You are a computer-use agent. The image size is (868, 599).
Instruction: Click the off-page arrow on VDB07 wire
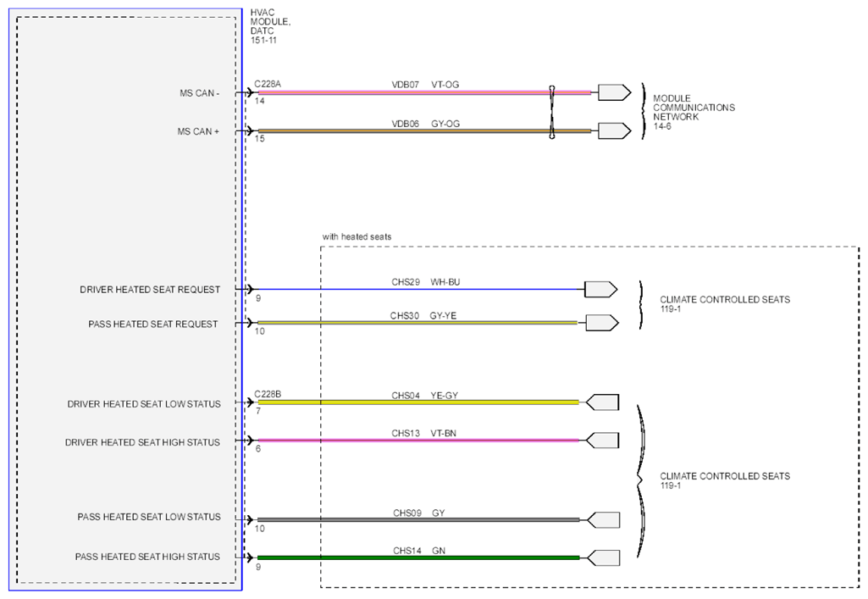[x=615, y=92]
